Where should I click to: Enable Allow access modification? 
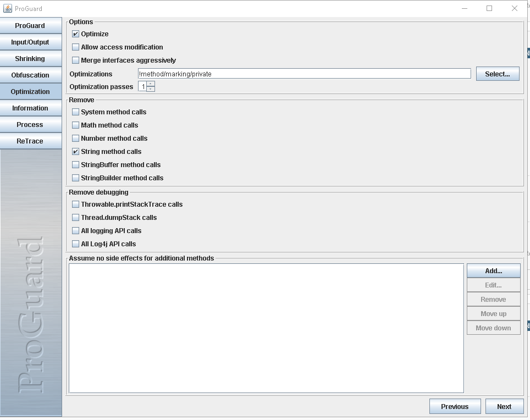[75, 47]
